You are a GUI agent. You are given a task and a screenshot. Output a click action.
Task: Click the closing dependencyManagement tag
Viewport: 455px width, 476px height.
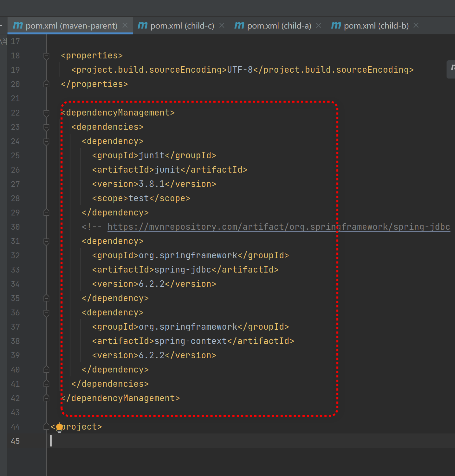click(120, 398)
